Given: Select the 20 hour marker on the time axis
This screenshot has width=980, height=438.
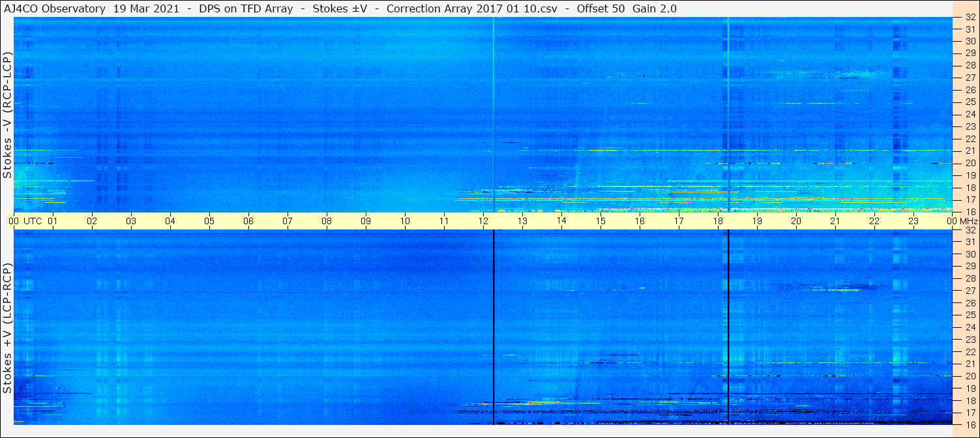Looking at the screenshot, I should tap(796, 222).
